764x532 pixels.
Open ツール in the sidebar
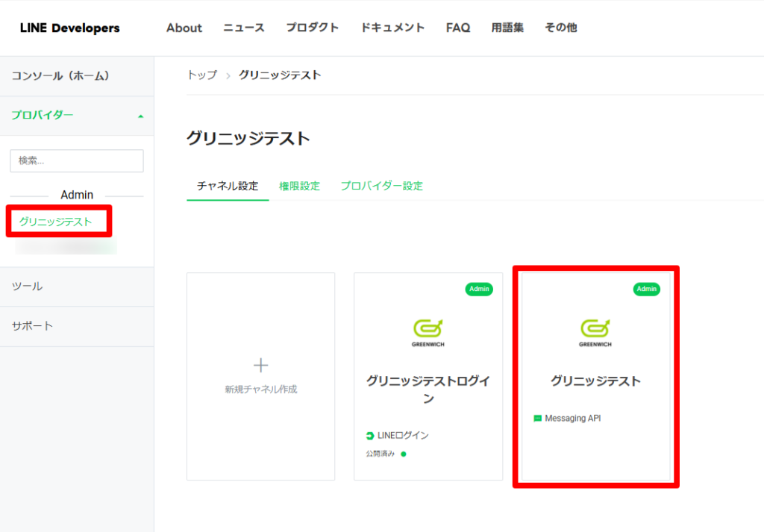[77, 287]
